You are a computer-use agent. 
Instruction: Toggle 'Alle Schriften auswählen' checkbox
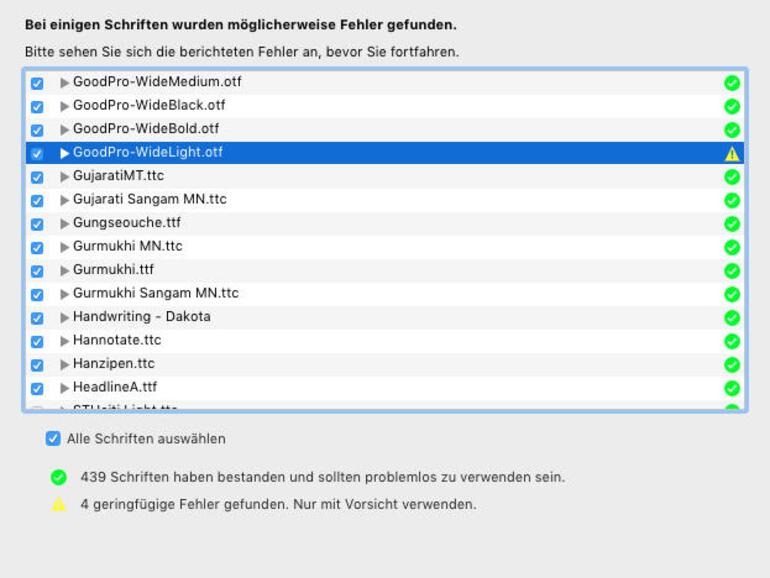[53, 438]
